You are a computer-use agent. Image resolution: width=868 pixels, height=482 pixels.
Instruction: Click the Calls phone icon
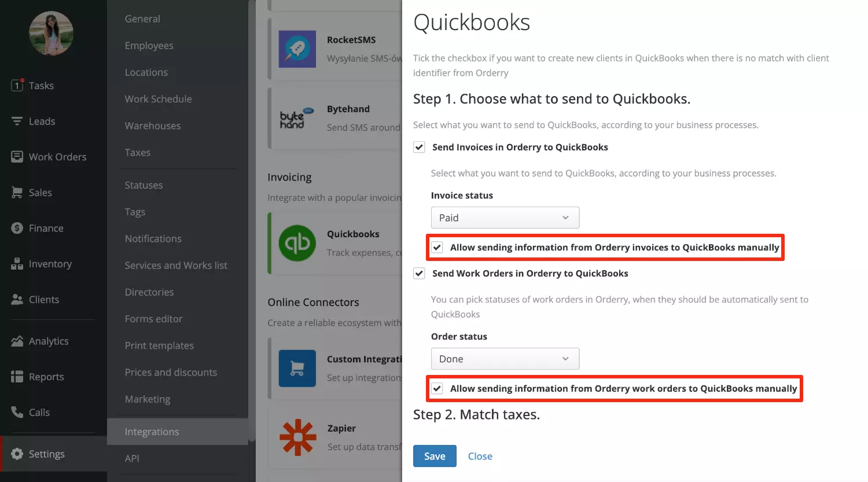(x=17, y=412)
